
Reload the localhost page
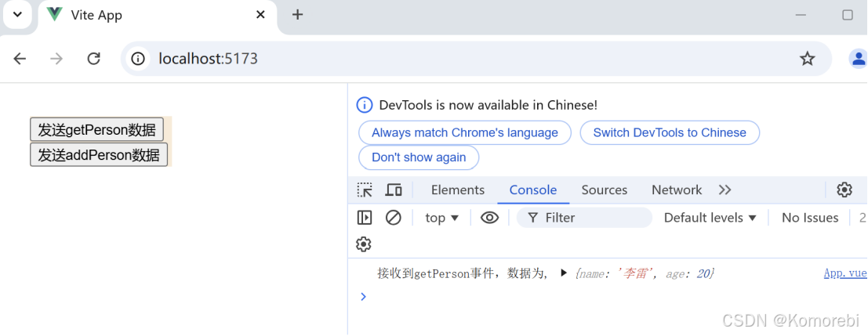(x=94, y=59)
